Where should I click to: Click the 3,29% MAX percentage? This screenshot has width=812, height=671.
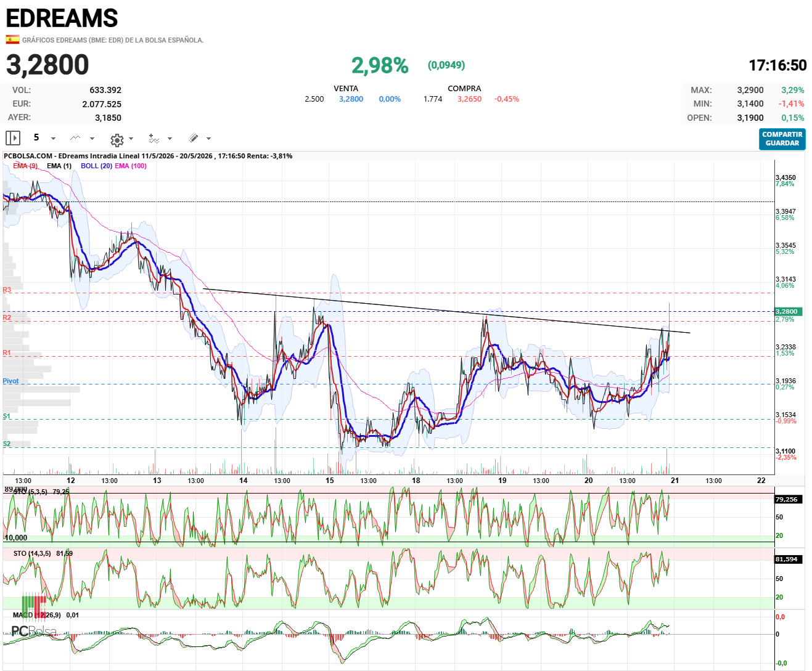(792, 90)
